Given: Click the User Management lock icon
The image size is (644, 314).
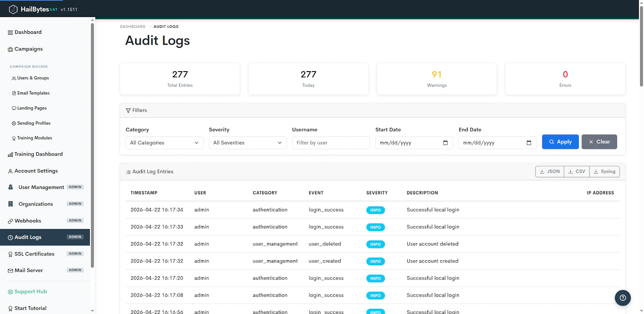Looking at the screenshot, I should (10, 187).
